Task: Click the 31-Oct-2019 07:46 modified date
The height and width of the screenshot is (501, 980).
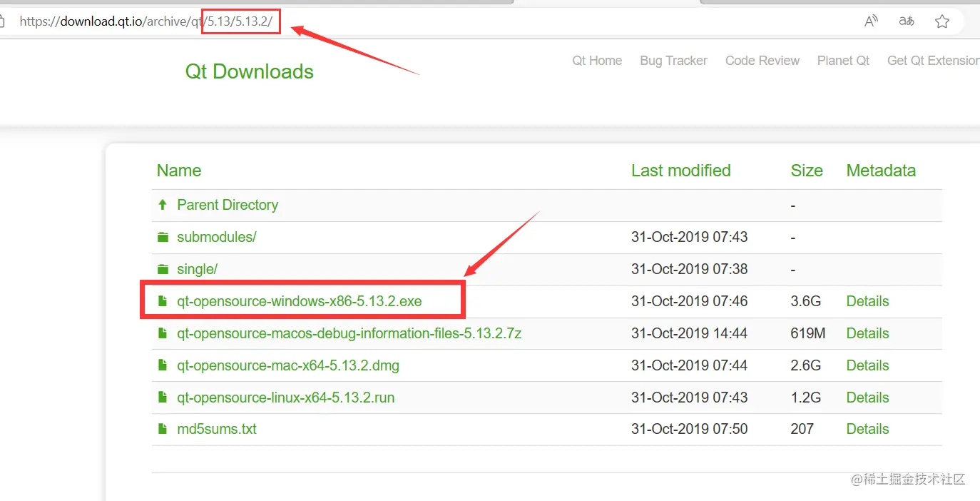Action: coord(690,301)
